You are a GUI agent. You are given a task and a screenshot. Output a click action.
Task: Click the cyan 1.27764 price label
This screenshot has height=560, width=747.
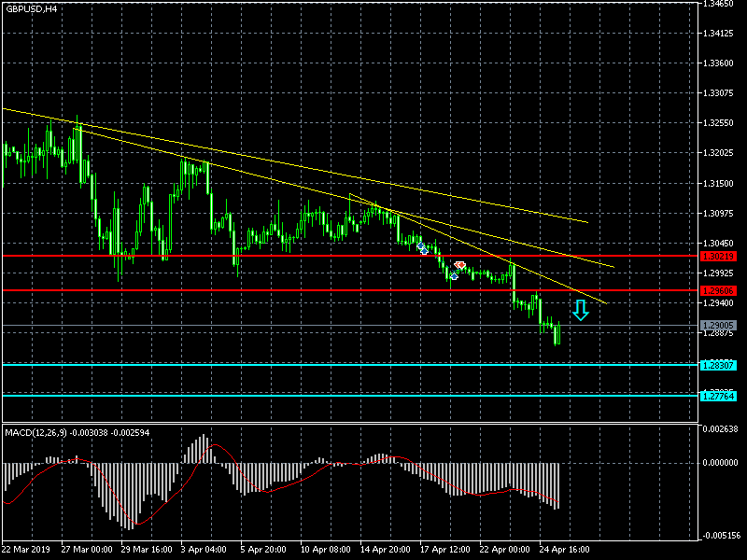[718, 397]
